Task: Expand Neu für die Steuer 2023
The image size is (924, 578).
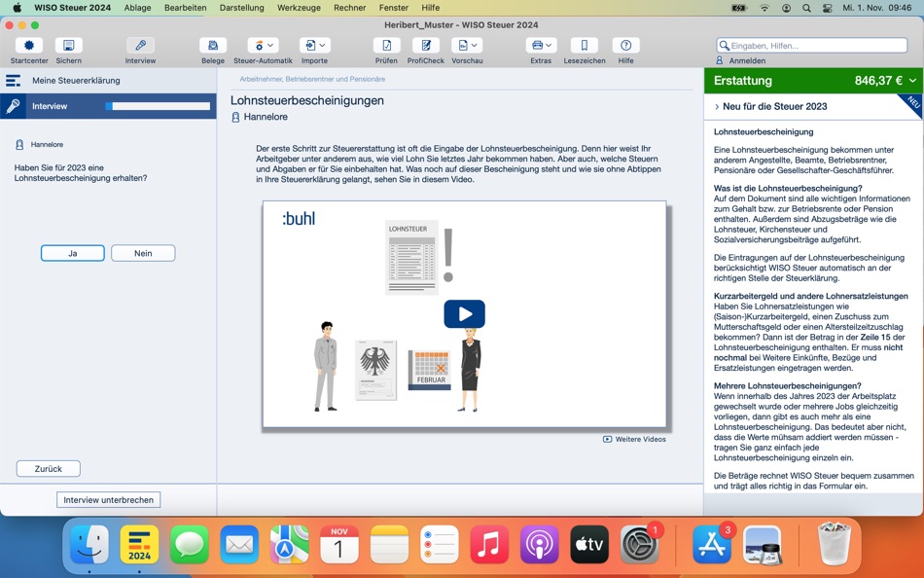Action: point(770,107)
